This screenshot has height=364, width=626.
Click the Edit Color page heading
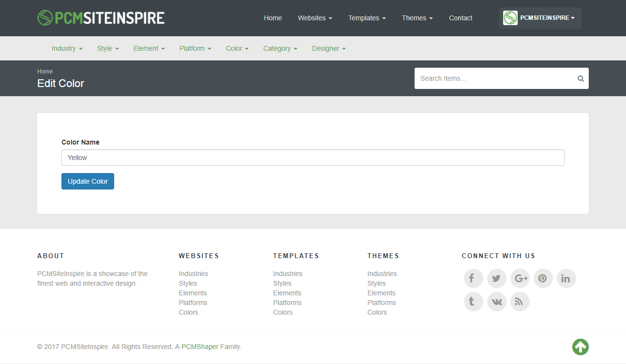60,83
